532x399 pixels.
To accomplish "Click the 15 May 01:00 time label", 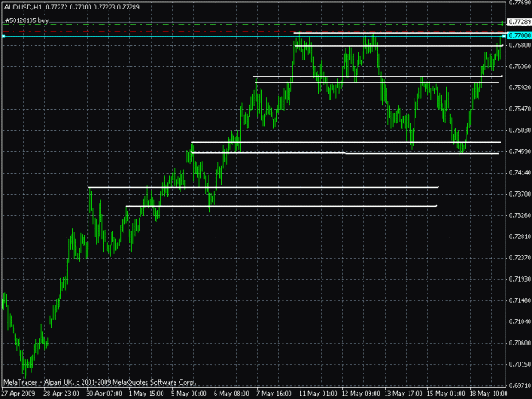I will 446,394.
